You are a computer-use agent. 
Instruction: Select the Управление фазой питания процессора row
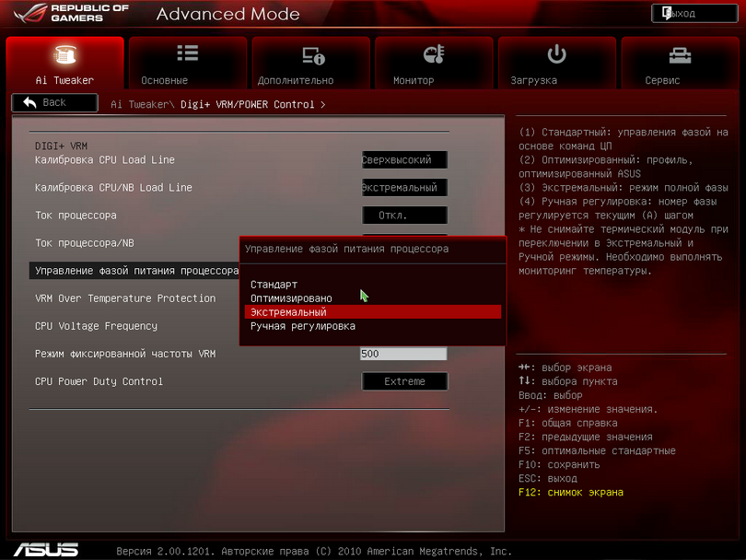tap(136, 271)
